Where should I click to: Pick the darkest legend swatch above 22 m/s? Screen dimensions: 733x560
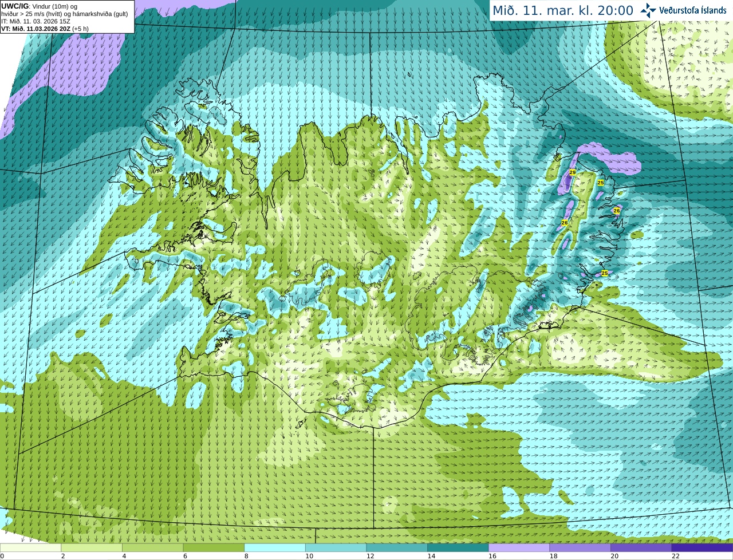pos(703,548)
